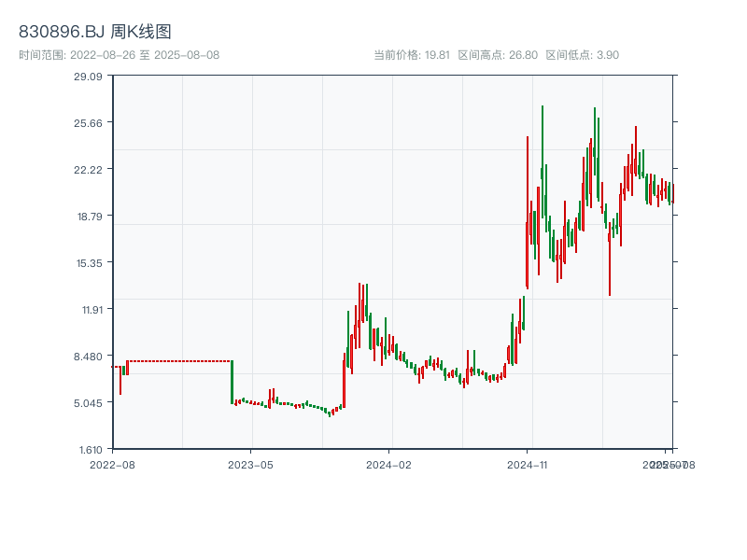The width and height of the screenshot is (747, 560).
Task: Click y-axis label 5.045
Action: click(88, 403)
